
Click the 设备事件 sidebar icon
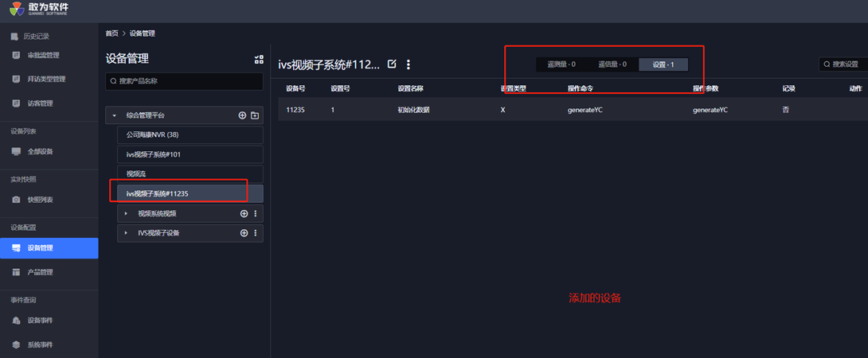(16, 321)
